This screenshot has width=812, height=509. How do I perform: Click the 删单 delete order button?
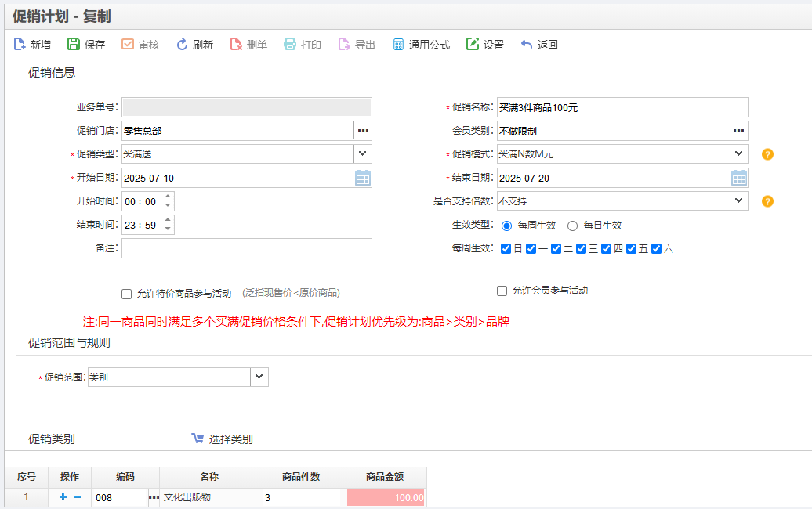[248, 45]
